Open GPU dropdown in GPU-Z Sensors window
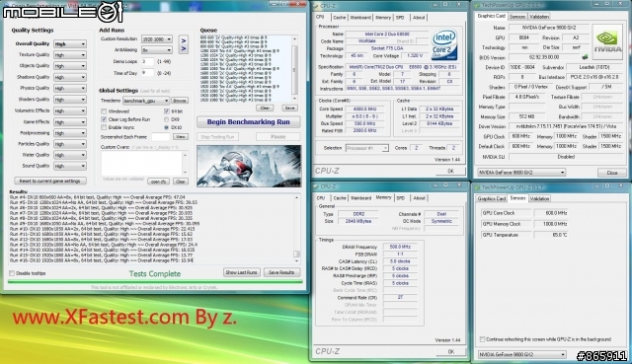632x364 pixels. (521, 355)
